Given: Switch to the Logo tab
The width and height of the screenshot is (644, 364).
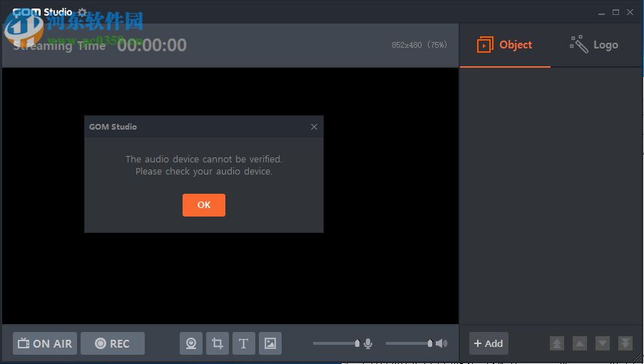Looking at the screenshot, I should (594, 45).
